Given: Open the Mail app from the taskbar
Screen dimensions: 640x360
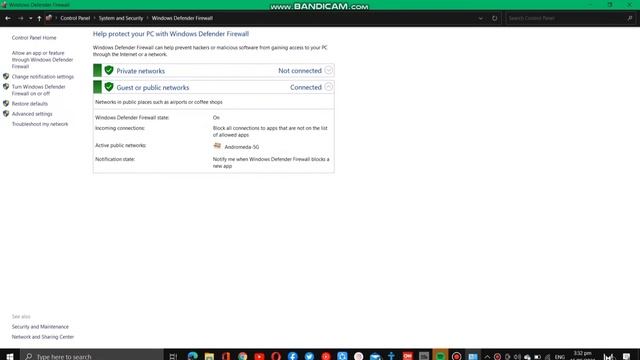Looking at the screenshot, I should [375, 356].
